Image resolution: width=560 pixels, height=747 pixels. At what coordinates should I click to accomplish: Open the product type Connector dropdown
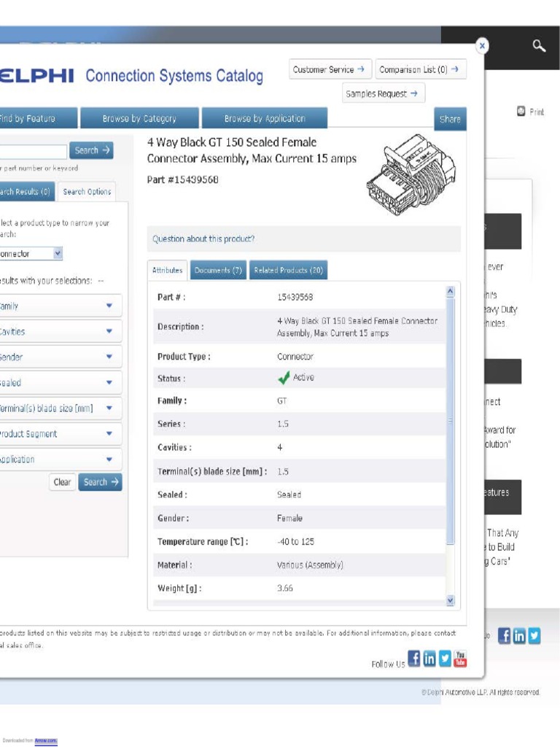point(31,253)
